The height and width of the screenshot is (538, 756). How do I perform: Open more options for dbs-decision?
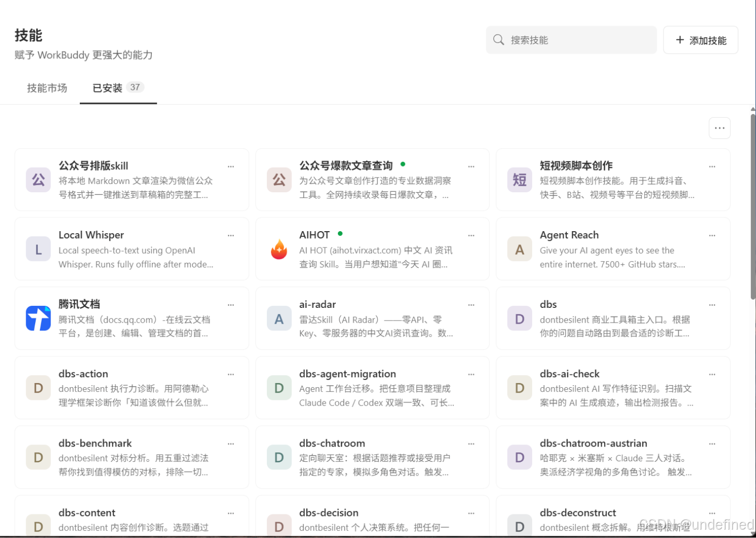click(x=471, y=513)
